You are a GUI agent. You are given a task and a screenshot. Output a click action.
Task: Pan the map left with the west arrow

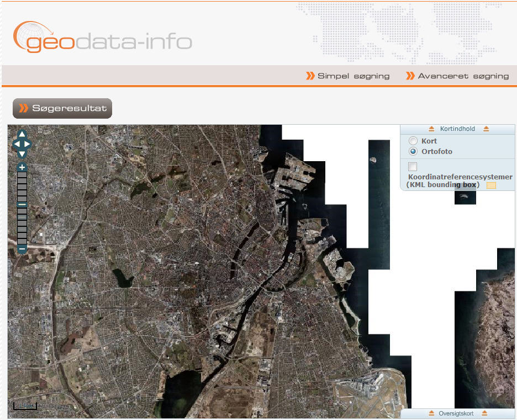coord(16,144)
